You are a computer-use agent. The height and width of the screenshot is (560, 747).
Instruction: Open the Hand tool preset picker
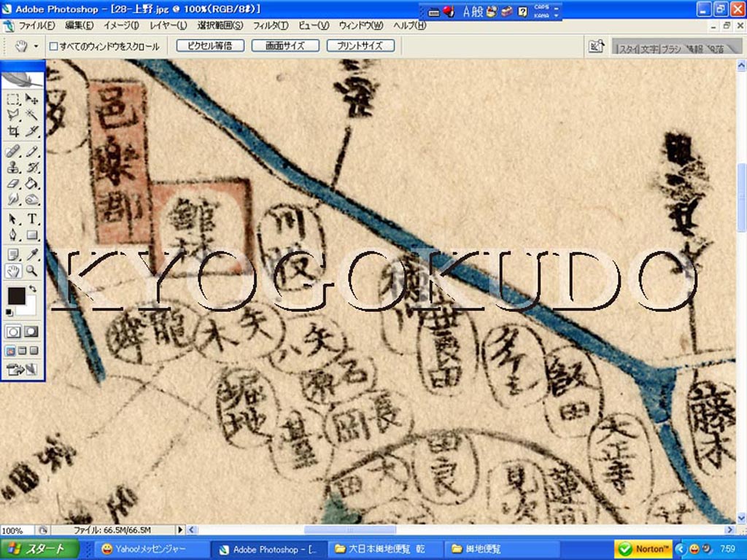point(36,47)
